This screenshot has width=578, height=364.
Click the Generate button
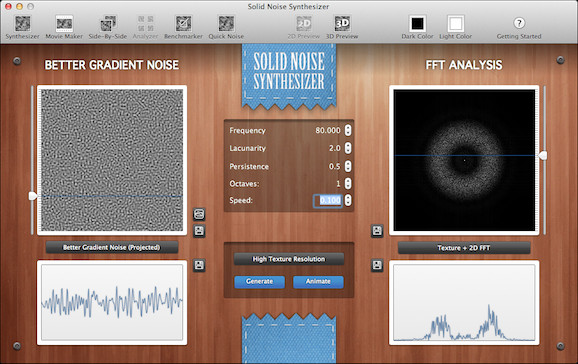point(260,281)
